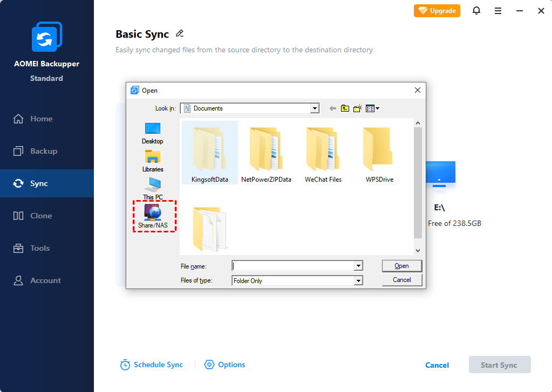This screenshot has height=392, width=552.
Task: Click the Account person icon
Action: coord(18,280)
